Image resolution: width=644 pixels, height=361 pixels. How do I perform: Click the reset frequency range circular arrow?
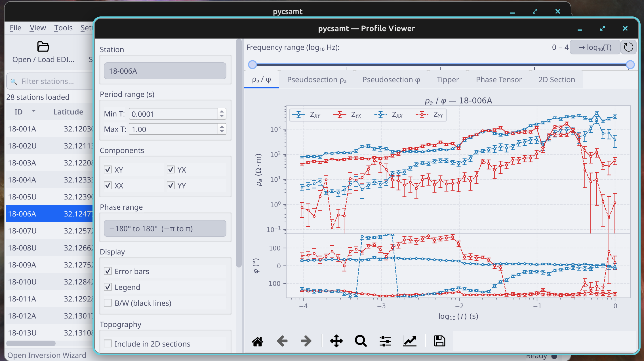pyautogui.click(x=628, y=47)
